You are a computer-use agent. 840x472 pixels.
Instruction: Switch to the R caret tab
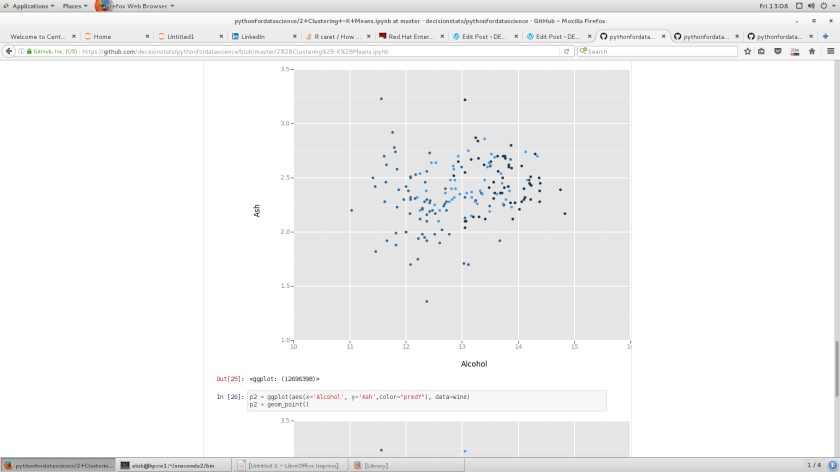point(337,36)
